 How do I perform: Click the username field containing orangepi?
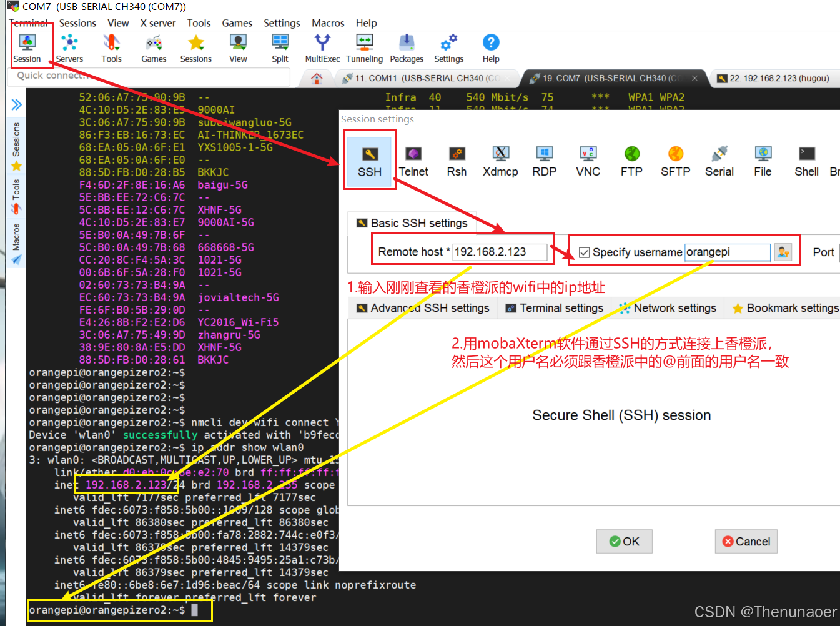point(728,252)
